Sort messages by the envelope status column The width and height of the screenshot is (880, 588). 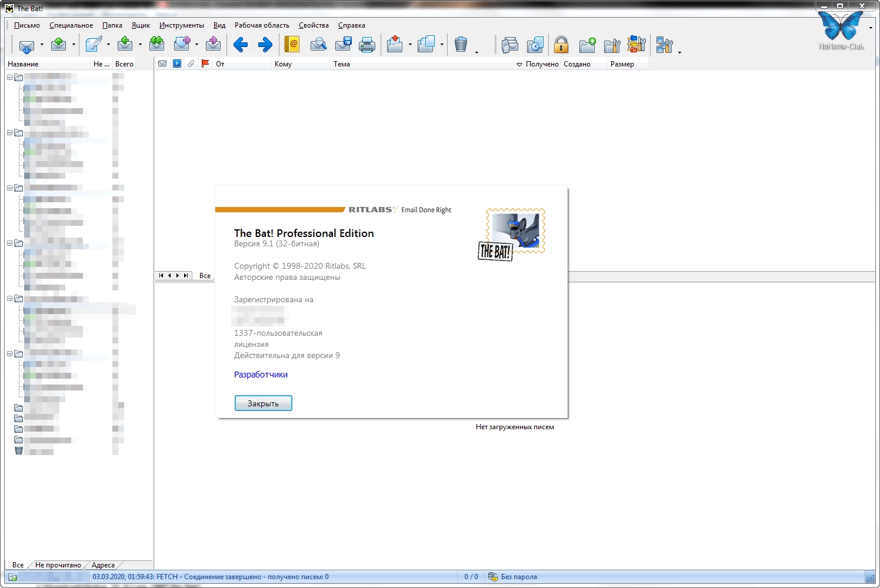pos(162,64)
